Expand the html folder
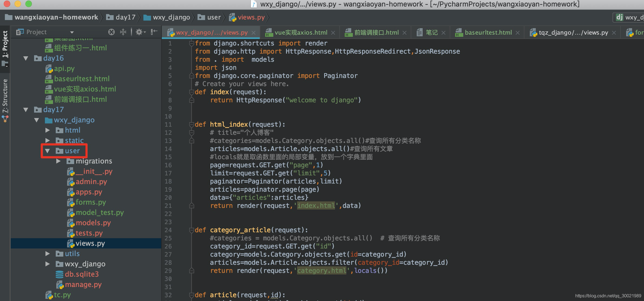644x301 pixels. pyautogui.click(x=47, y=130)
